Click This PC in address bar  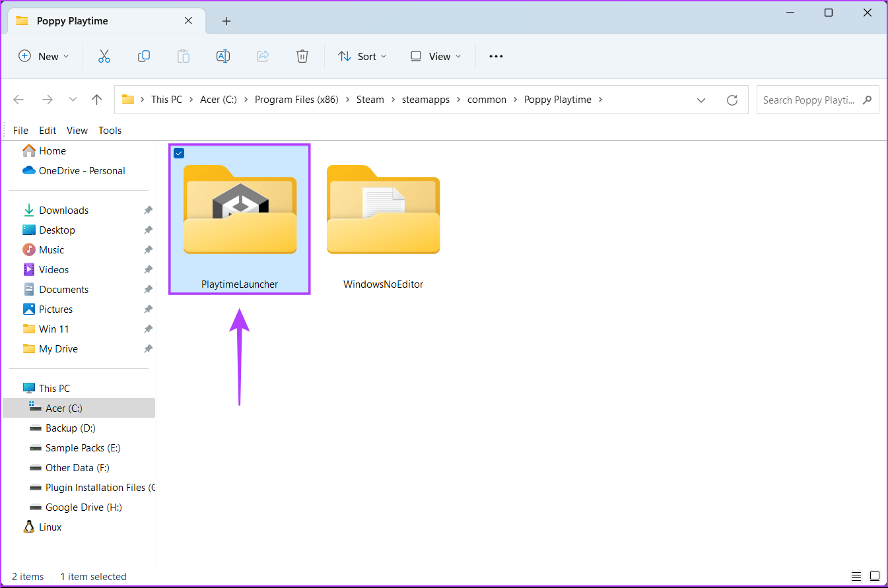pos(166,100)
